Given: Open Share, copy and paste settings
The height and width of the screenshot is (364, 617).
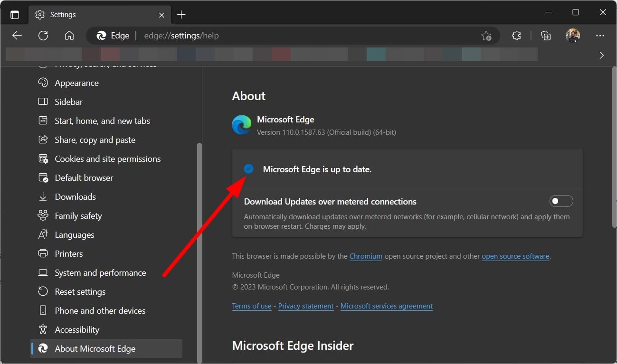Looking at the screenshot, I should tap(106, 140).
